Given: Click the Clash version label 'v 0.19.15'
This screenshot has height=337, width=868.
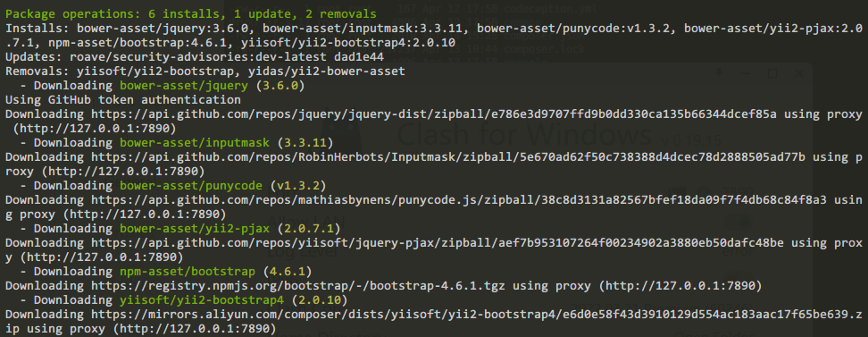Looking at the screenshot, I should point(691,139).
